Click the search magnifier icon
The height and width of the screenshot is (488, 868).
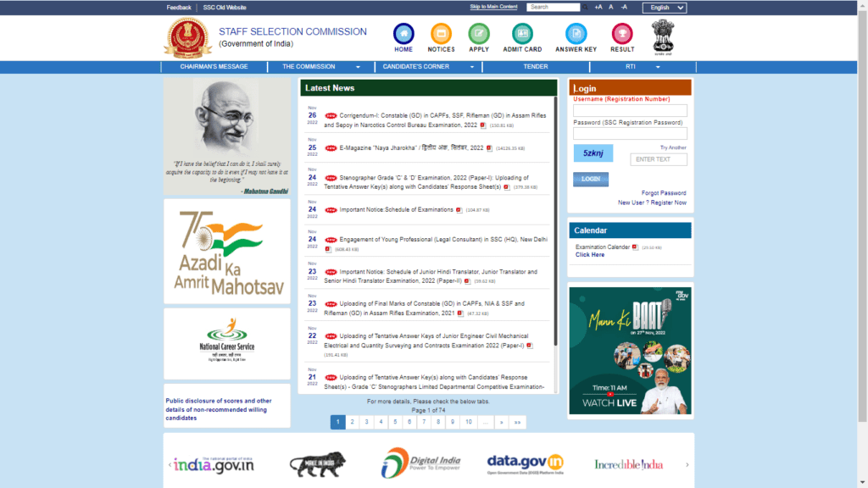click(x=585, y=7)
